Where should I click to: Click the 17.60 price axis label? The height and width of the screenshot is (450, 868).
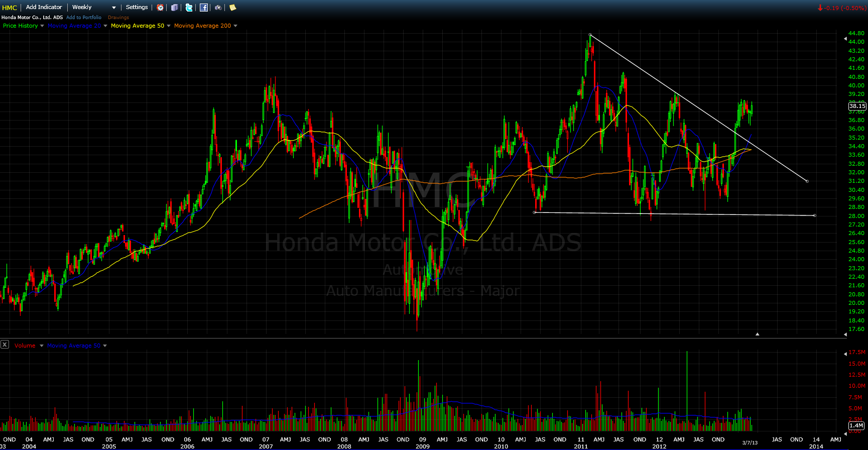(x=856, y=329)
